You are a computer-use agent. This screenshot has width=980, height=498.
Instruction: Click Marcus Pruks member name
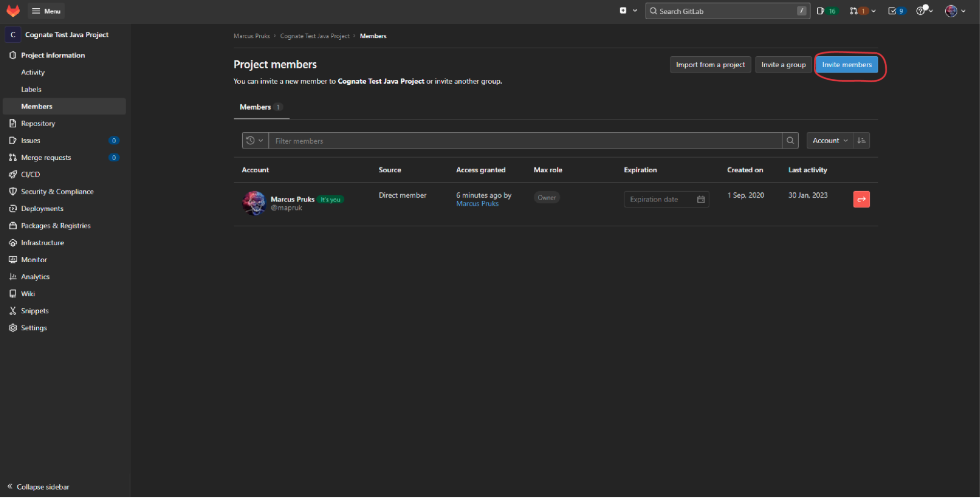point(293,199)
